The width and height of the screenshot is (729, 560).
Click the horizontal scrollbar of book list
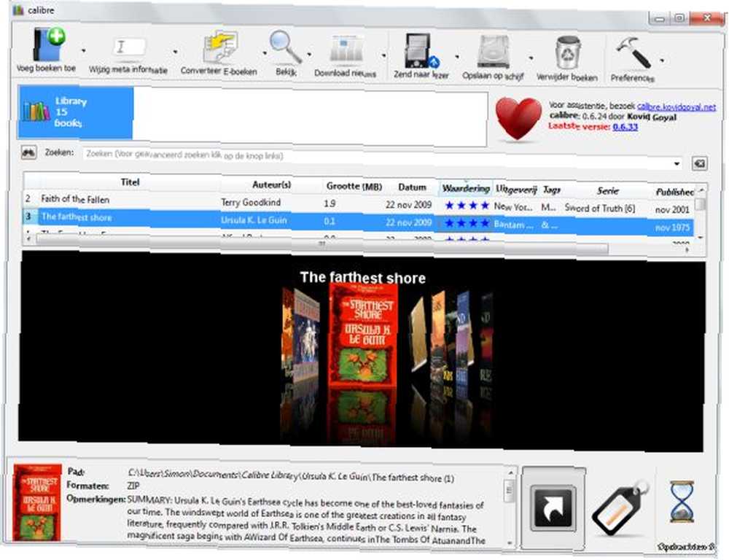click(x=321, y=244)
